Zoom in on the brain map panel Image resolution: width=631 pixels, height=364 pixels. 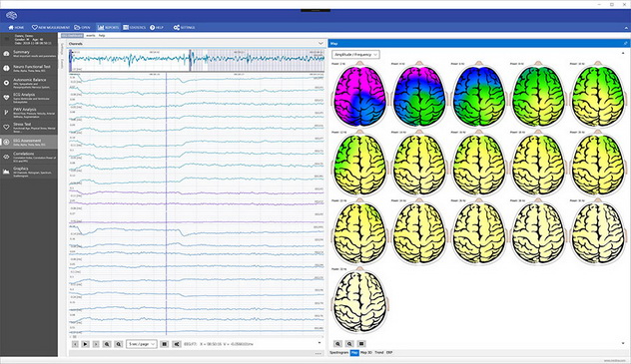[x=337, y=344]
